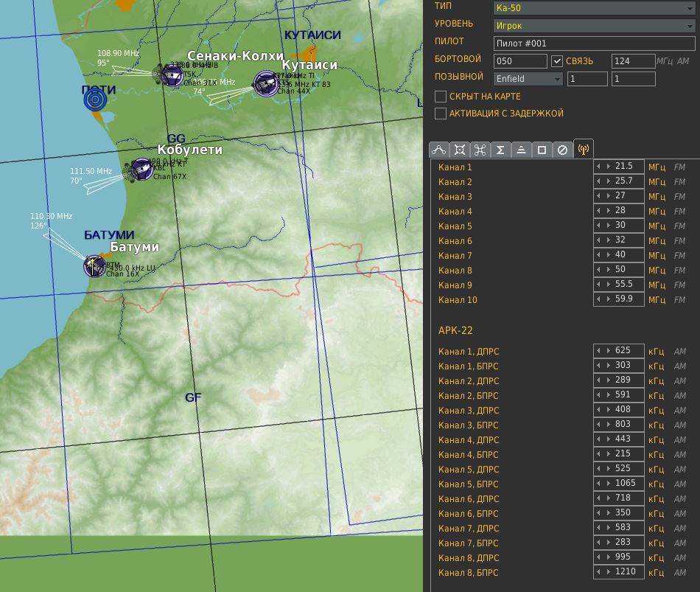Decrease Канал 2, БПРС frequency left arrow
This screenshot has width=700, height=592.
click(598, 395)
